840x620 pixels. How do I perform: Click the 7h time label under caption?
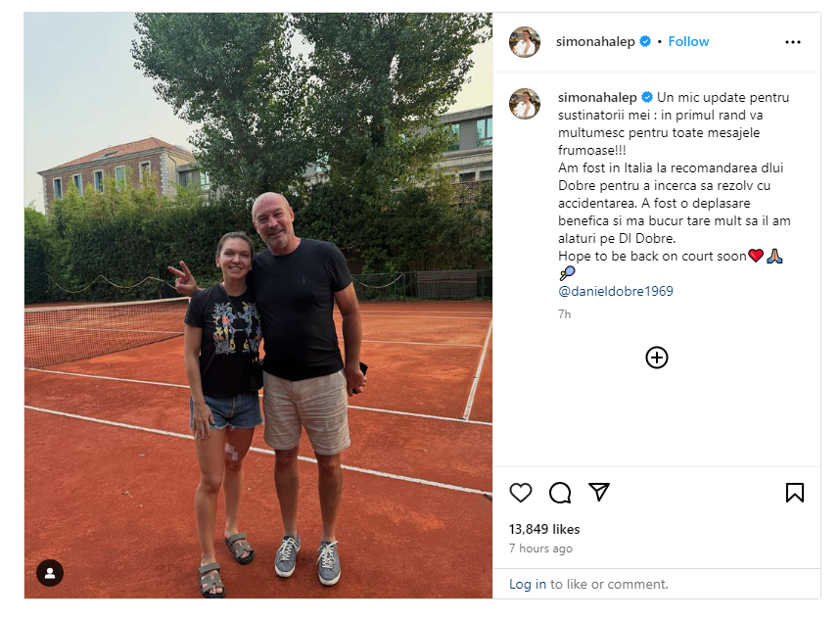pos(564,314)
